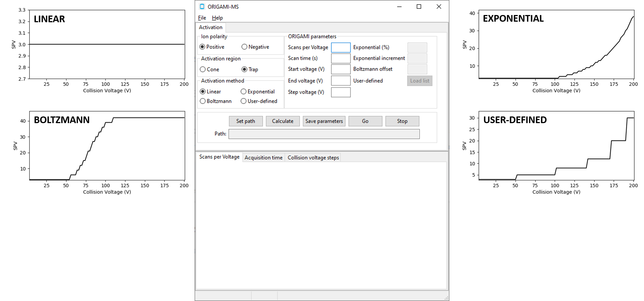
Task: Click the ORIGAMI-MS title bar app icon
Action: coord(202,6)
